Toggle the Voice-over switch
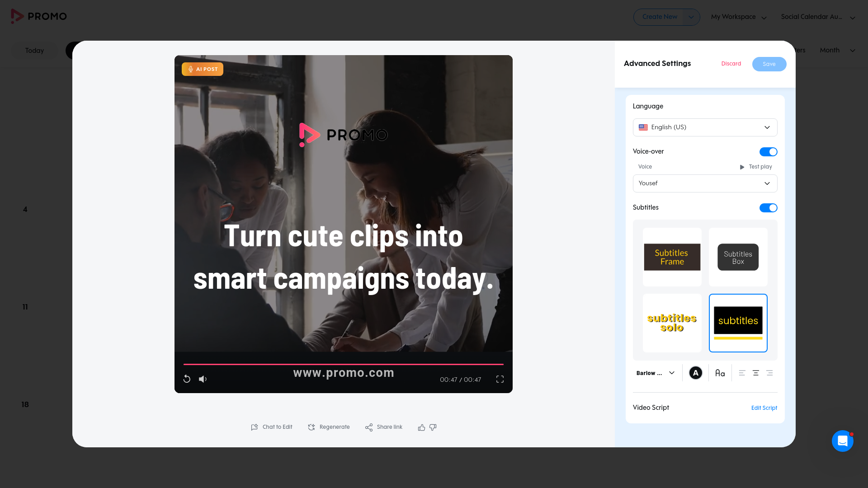868x488 pixels. 768,152
